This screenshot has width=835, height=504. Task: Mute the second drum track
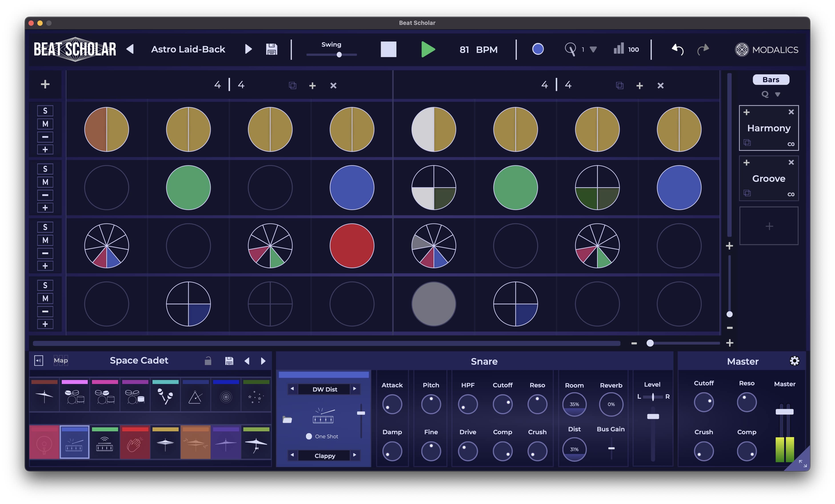pyautogui.click(x=45, y=182)
